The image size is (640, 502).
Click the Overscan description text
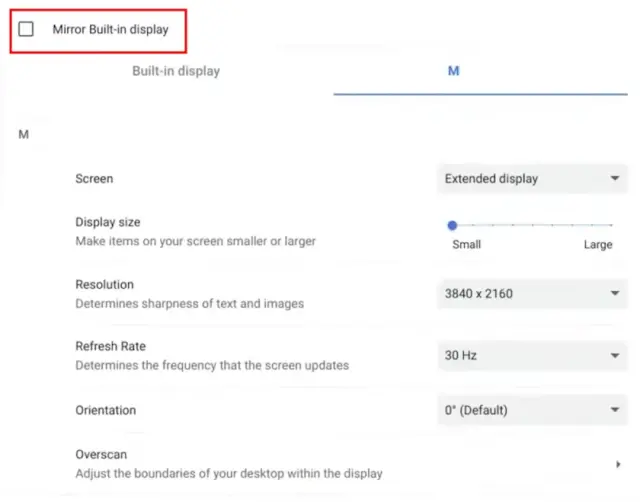click(228, 473)
